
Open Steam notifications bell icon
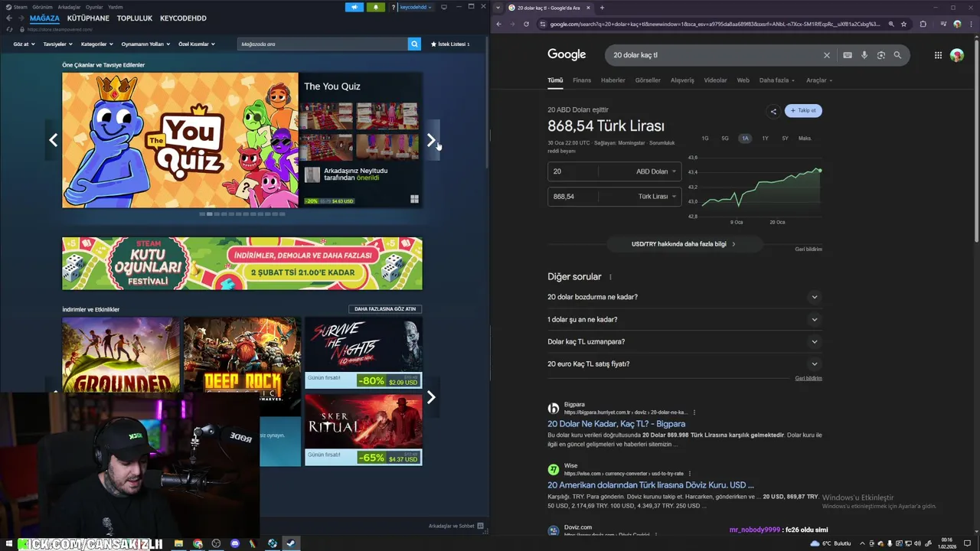pyautogui.click(x=376, y=7)
